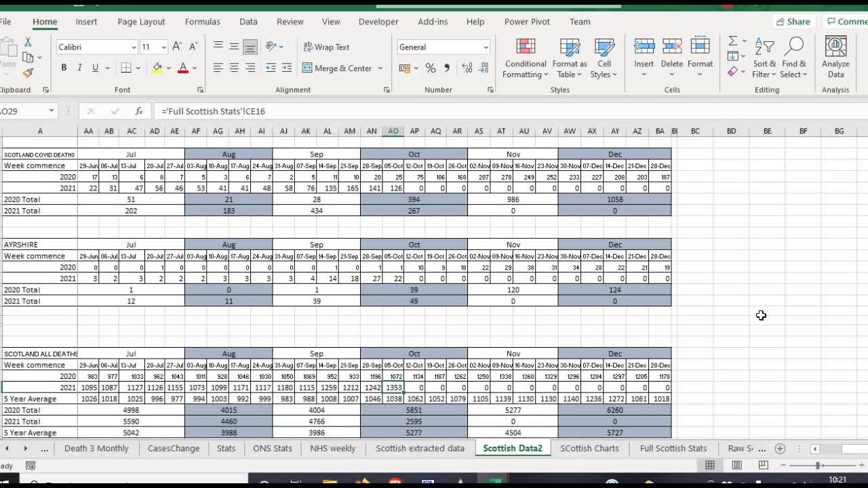Increase font size icon
868x488 pixels.
click(177, 47)
